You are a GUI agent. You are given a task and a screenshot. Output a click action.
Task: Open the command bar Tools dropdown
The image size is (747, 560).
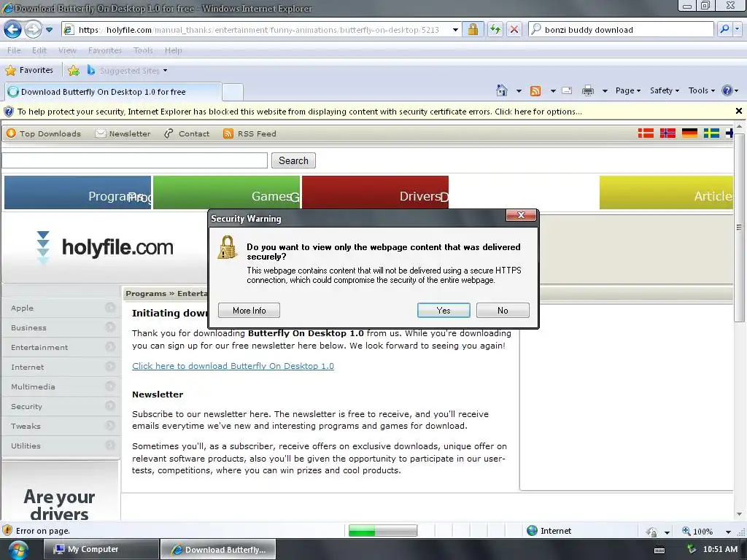(x=701, y=90)
